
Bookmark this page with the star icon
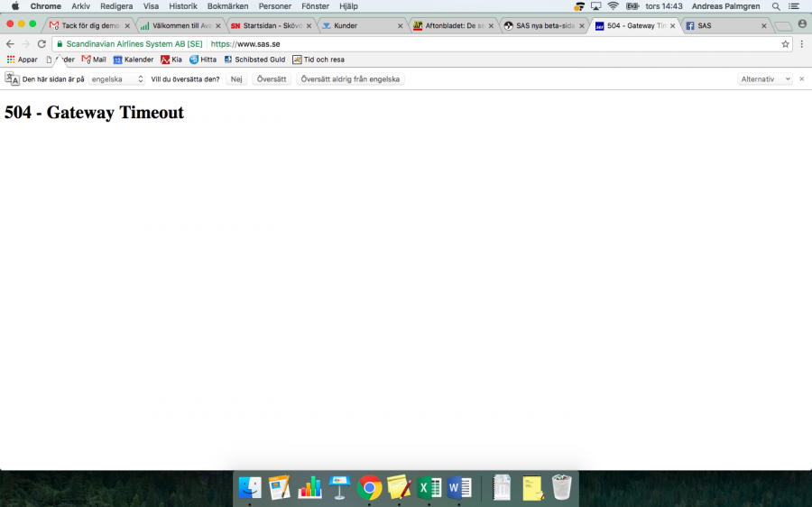[785, 43]
